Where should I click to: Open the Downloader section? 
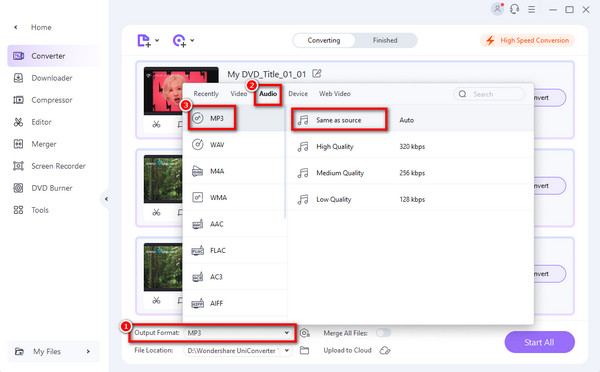click(x=52, y=78)
